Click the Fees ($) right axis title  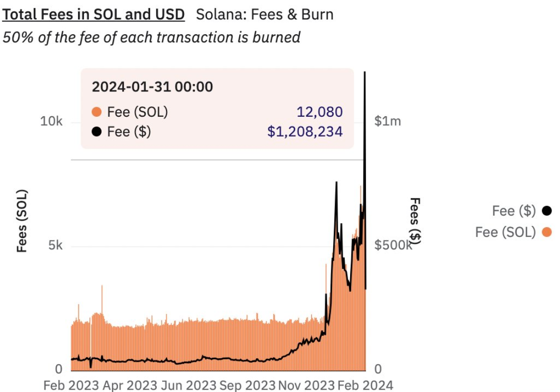coord(415,221)
